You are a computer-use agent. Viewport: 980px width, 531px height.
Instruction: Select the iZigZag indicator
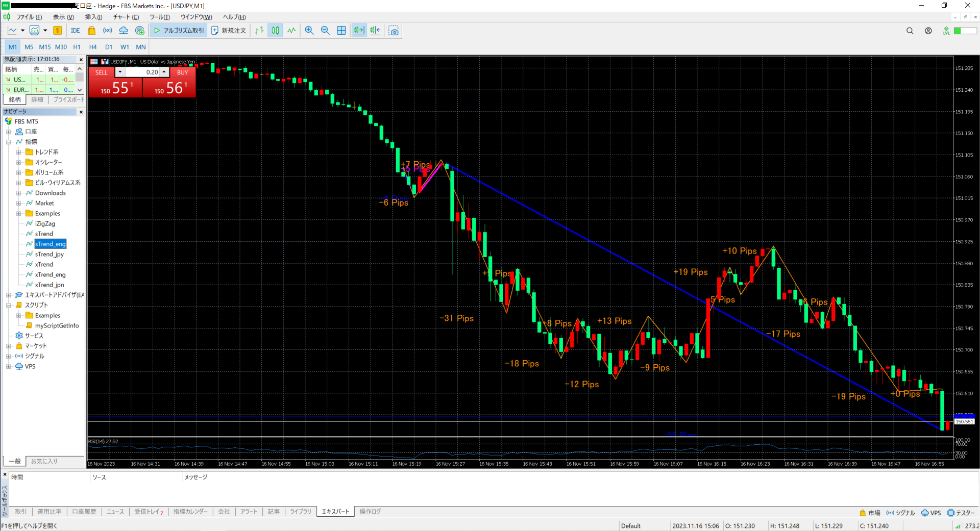(45, 223)
